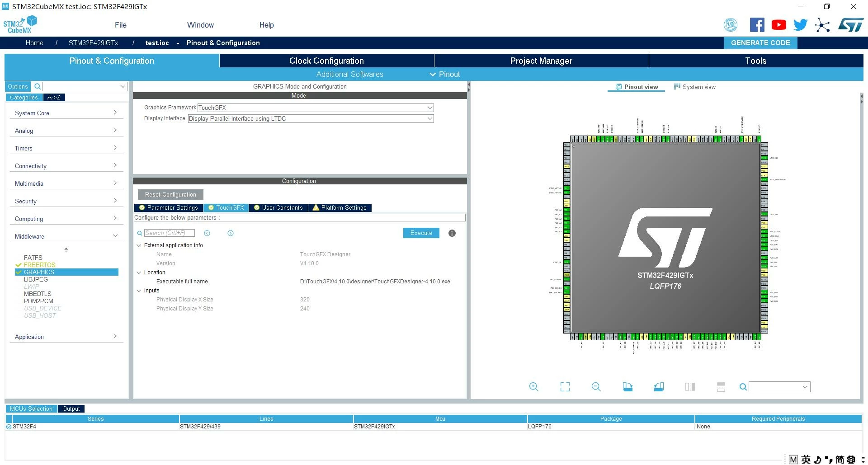Click the ST logo icon
Screen dimensions: 868x465
coord(851,25)
